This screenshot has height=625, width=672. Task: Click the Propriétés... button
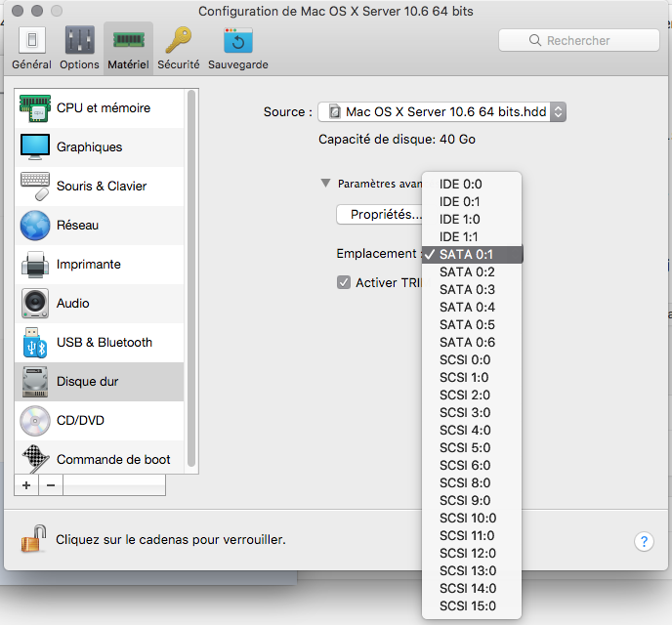(x=380, y=214)
